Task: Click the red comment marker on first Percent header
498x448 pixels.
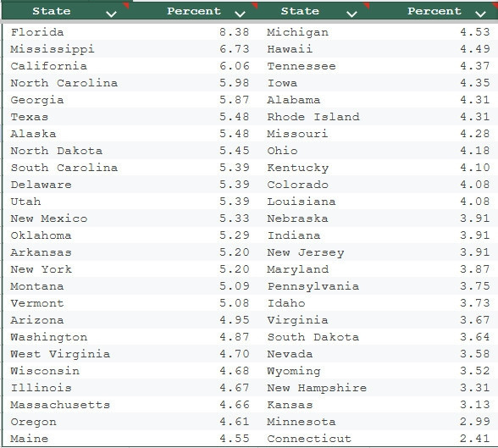Action: coord(255,5)
